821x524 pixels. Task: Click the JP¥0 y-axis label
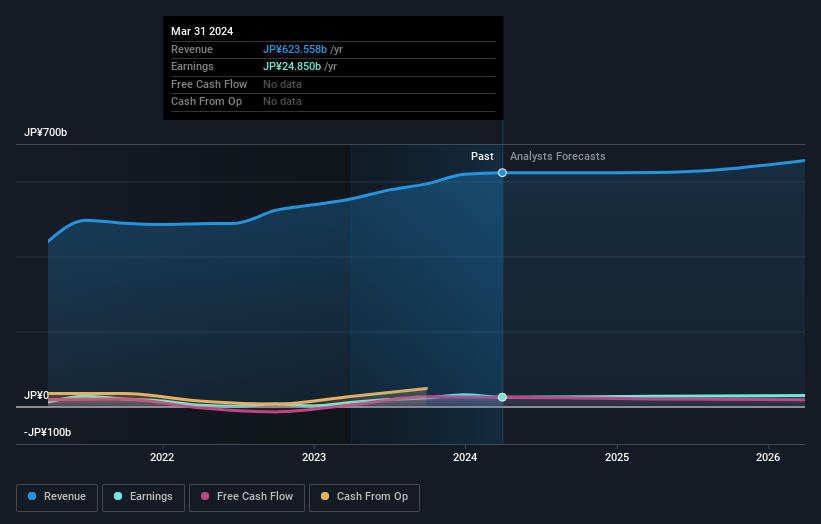[x=36, y=395]
